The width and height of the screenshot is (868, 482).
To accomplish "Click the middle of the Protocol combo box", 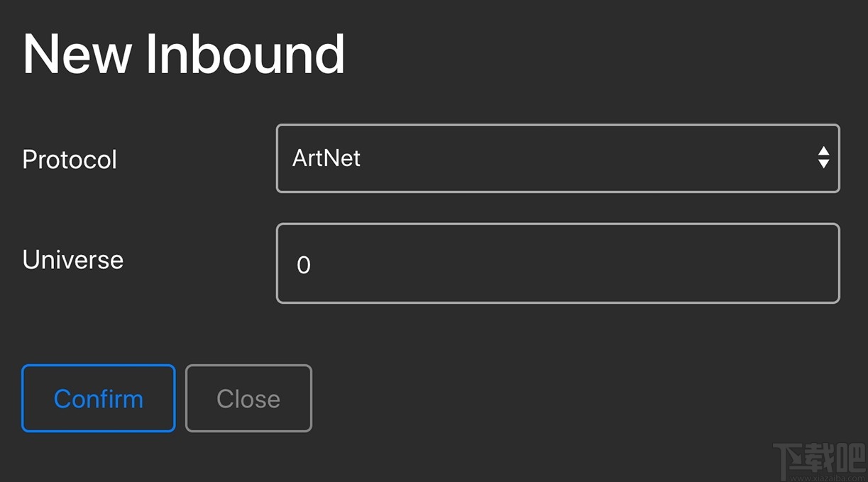I will point(558,158).
